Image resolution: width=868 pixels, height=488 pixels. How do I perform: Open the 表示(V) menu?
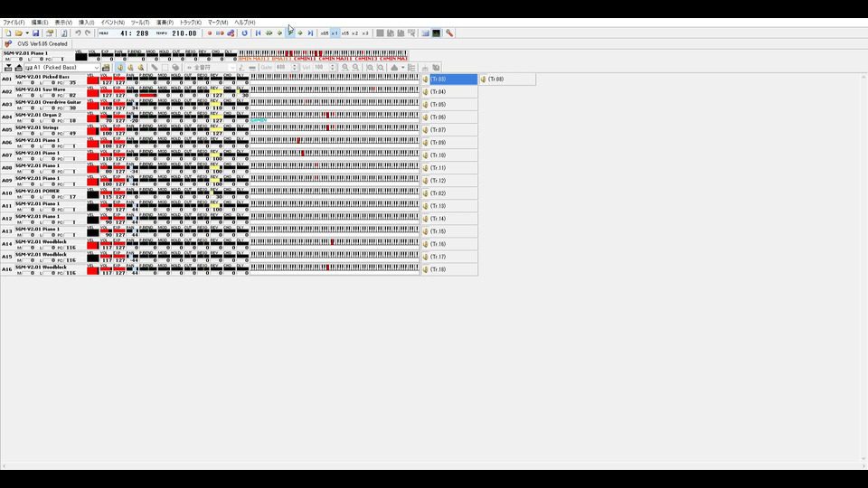coord(63,23)
